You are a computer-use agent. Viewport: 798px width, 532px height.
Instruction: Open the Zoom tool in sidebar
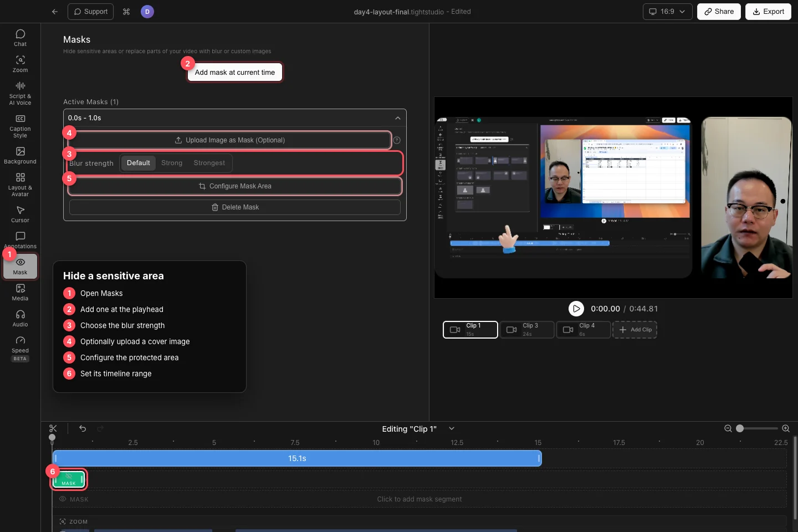[x=20, y=64]
